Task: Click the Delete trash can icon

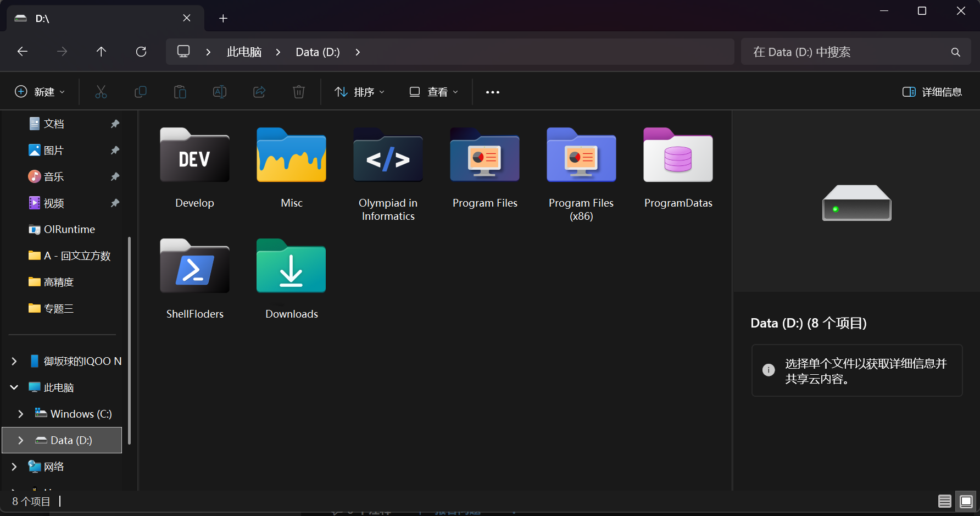Action: pos(299,92)
